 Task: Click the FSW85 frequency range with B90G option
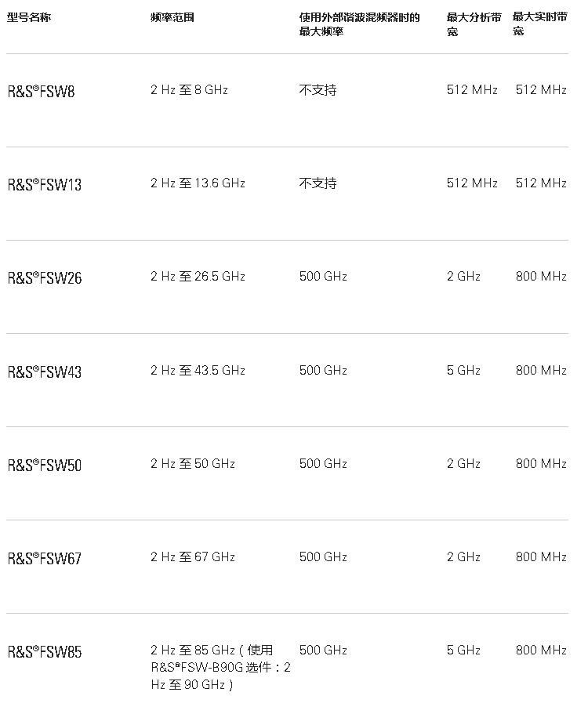pyautogui.click(x=220, y=667)
